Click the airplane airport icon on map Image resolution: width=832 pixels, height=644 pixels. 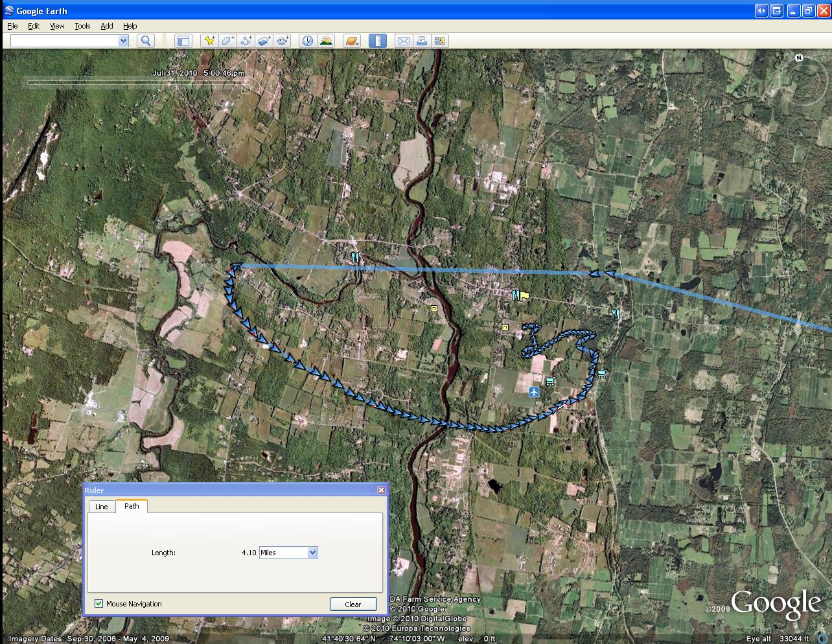click(534, 391)
